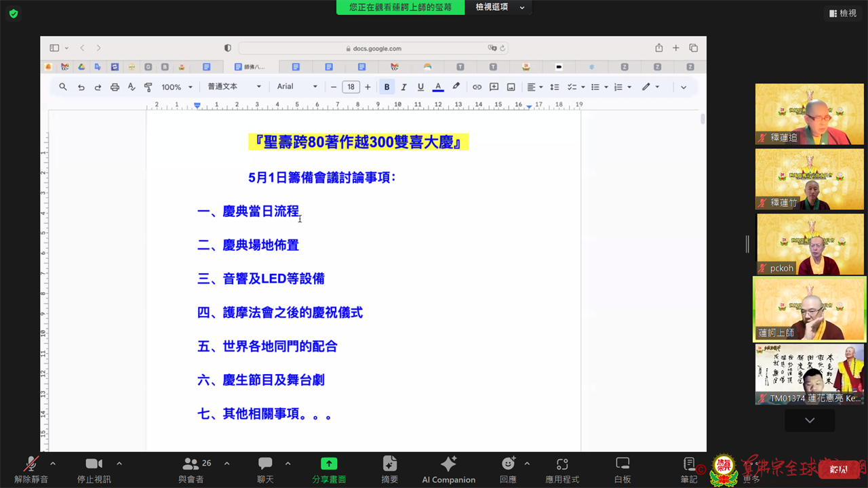Screen dimensions: 868x488
Task: Open the 100% zoom level dropdown
Action: (176, 87)
